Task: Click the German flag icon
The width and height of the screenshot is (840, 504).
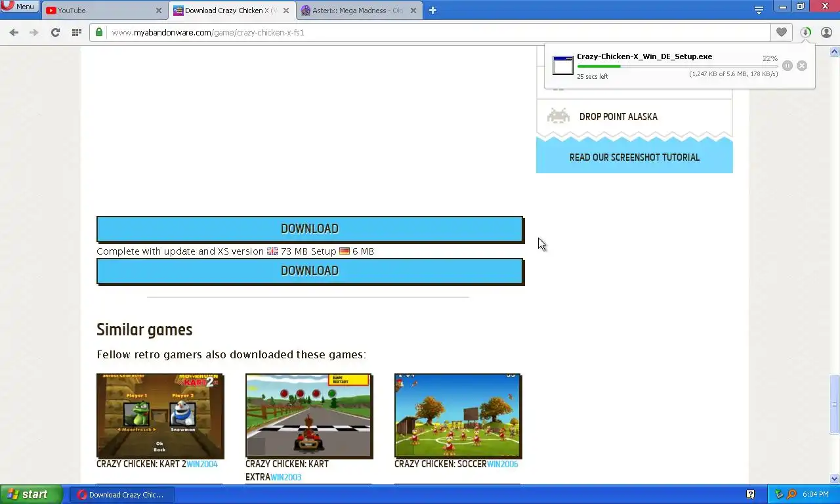Action: coord(345,251)
